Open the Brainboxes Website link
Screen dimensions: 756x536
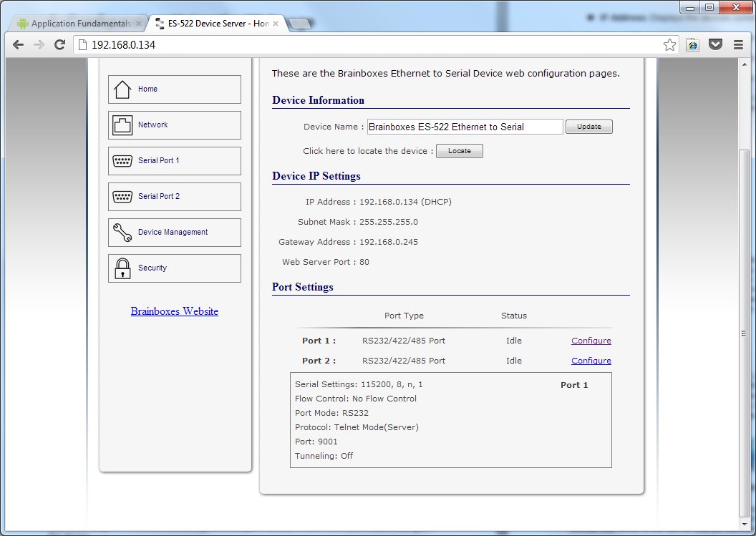[x=174, y=311]
